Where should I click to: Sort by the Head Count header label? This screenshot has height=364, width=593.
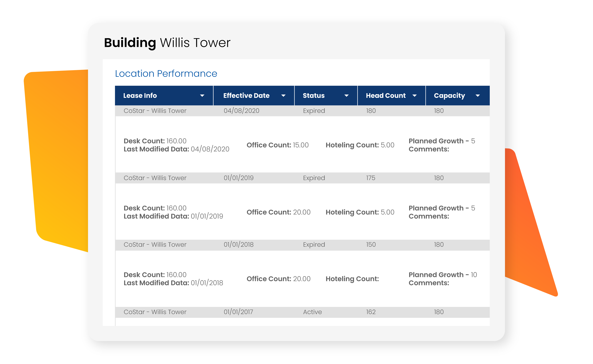pos(386,96)
